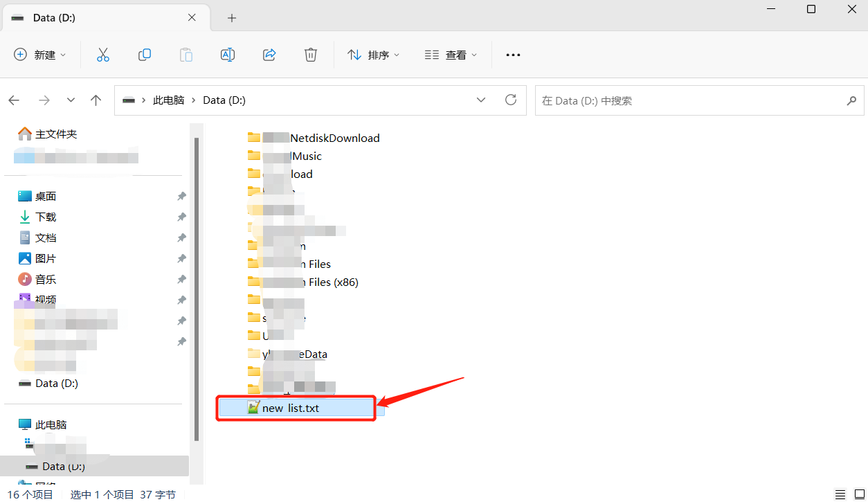The width and height of the screenshot is (868, 504).
Task: Open 主文件夹 in the sidebar
Action: [48, 134]
